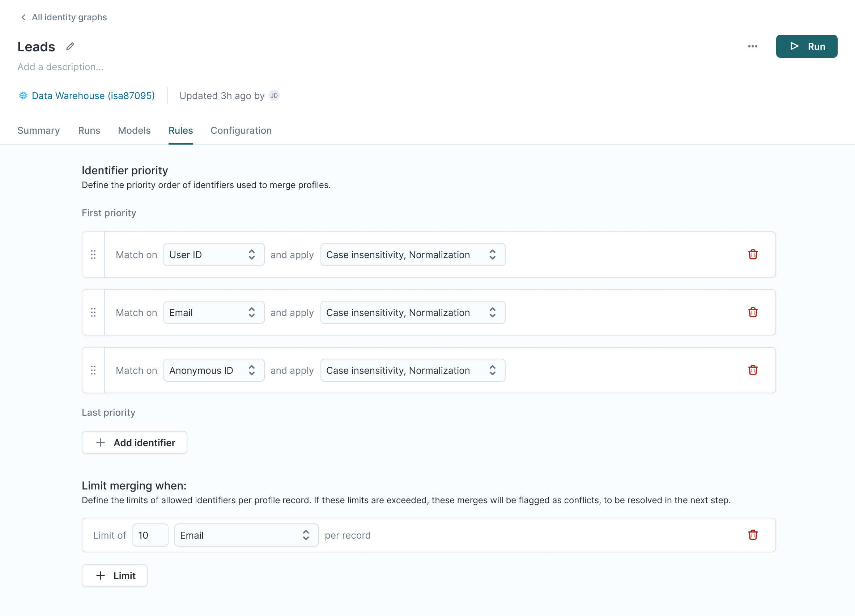Click the drag handle for User ID rule
The height and width of the screenshot is (616, 855).
tap(93, 254)
